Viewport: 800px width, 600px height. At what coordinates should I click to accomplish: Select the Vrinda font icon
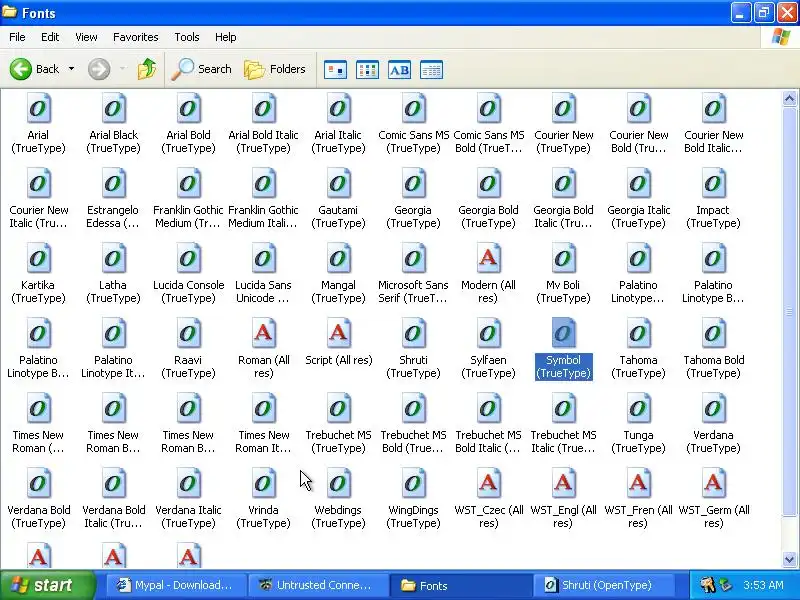point(264,483)
